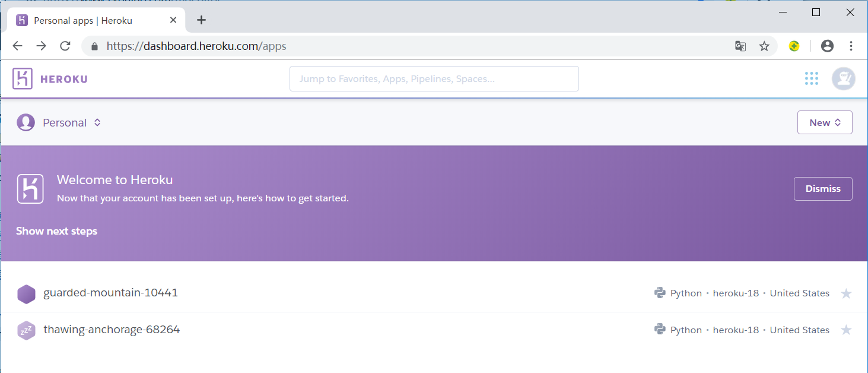This screenshot has height=373, width=868.
Task: Open the Personal account switcher dropdown
Action: [x=72, y=122]
